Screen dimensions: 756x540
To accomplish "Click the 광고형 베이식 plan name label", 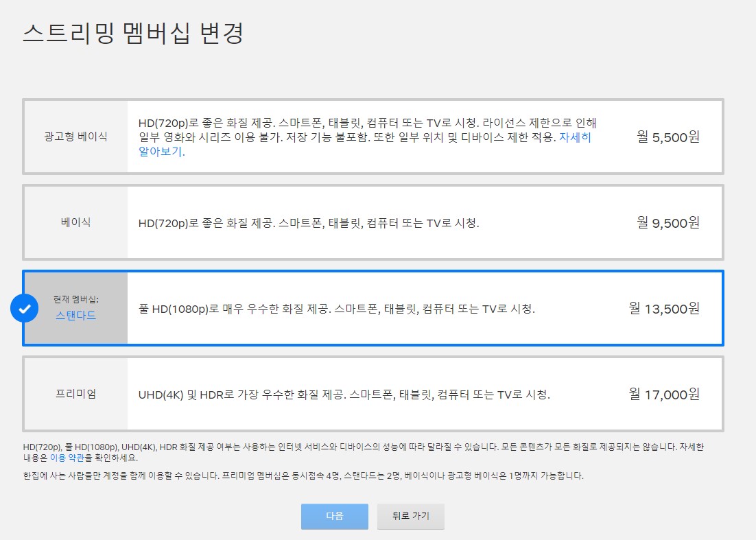I will click(x=75, y=136).
